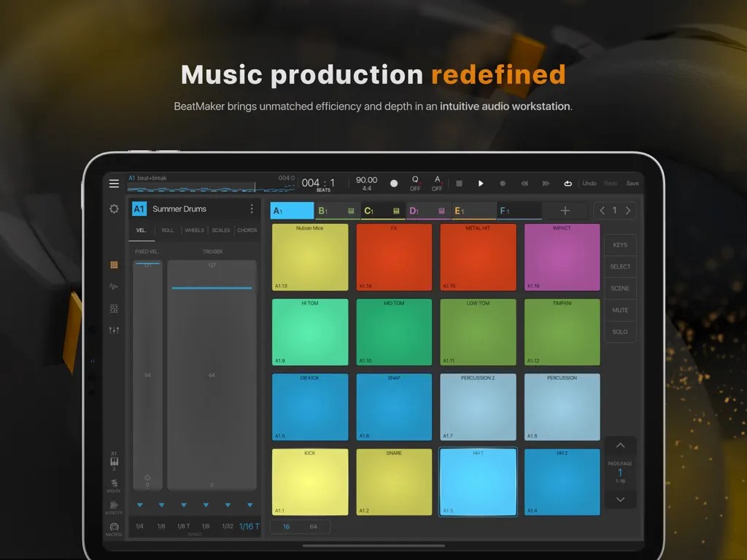747x560 pixels.
Task: Select the pads grid view icon
Action: [114, 265]
